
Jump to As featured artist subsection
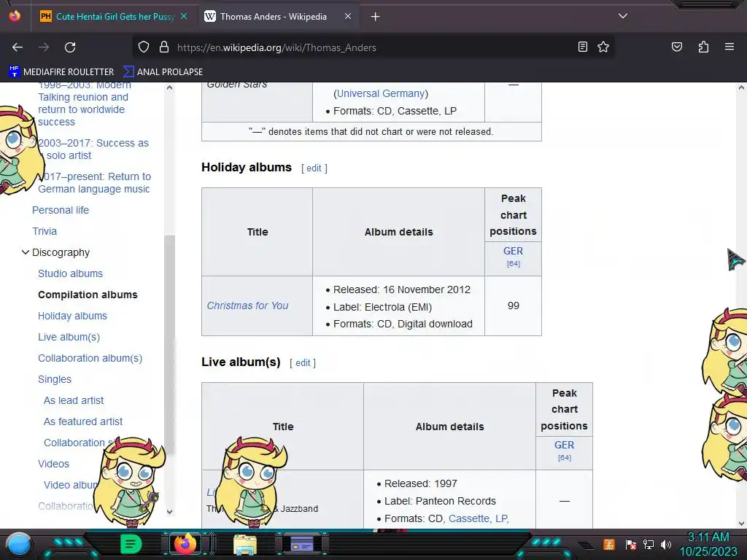coord(83,421)
